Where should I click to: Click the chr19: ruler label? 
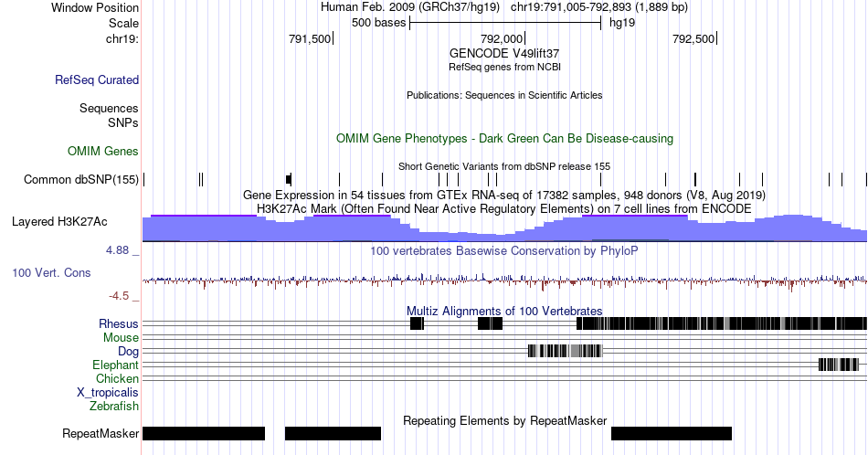[122, 38]
